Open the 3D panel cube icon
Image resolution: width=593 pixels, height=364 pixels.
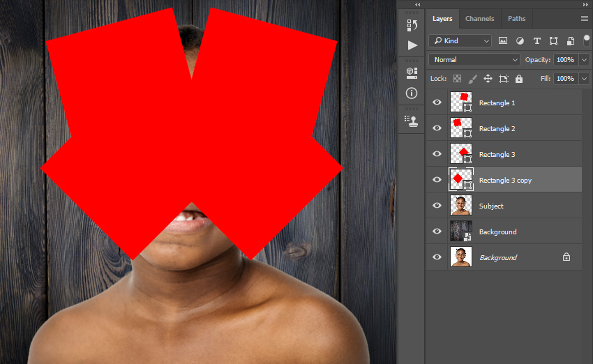tap(412, 73)
